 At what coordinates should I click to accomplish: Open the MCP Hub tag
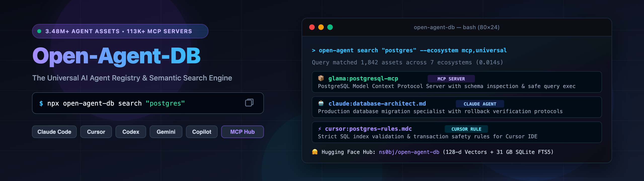[x=243, y=132]
